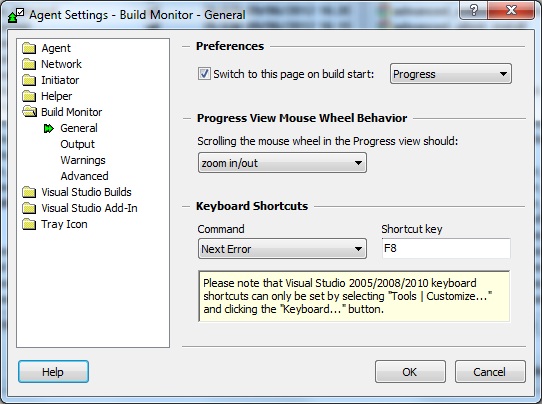The width and height of the screenshot is (542, 405).
Task: Collapse the open Build Monitor folder icon
Action: (x=29, y=112)
